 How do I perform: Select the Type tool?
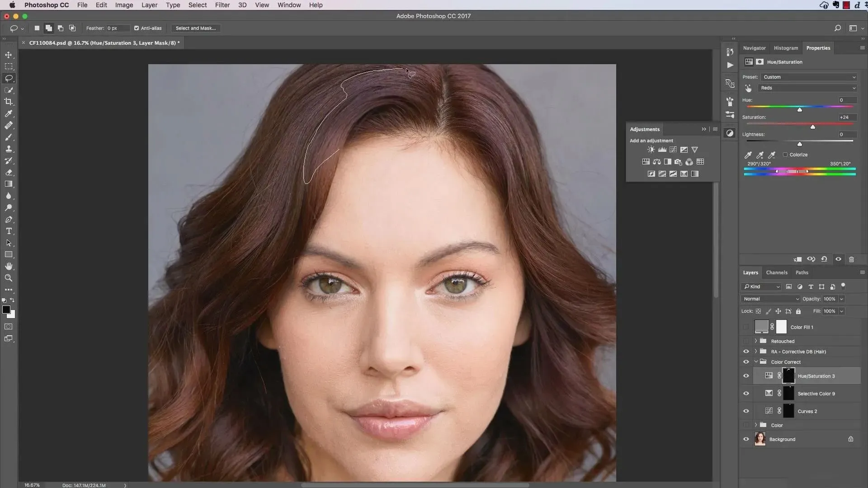pos(9,231)
